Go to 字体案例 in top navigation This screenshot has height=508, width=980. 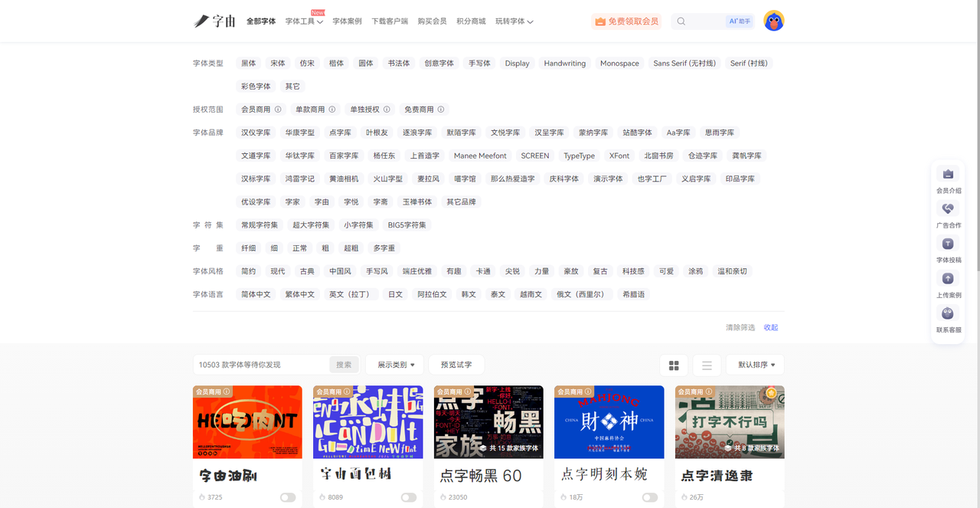click(x=347, y=21)
